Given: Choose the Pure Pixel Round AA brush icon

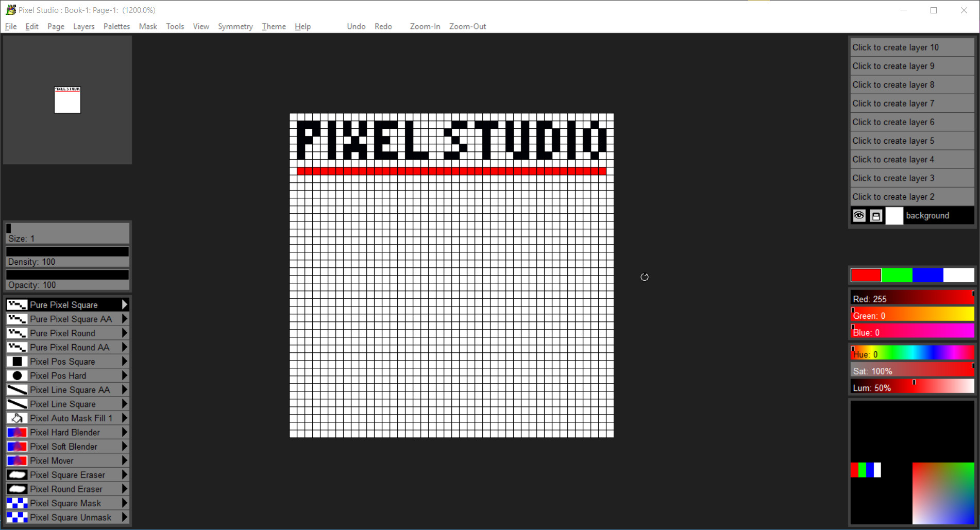Looking at the screenshot, I should coord(17,347).
